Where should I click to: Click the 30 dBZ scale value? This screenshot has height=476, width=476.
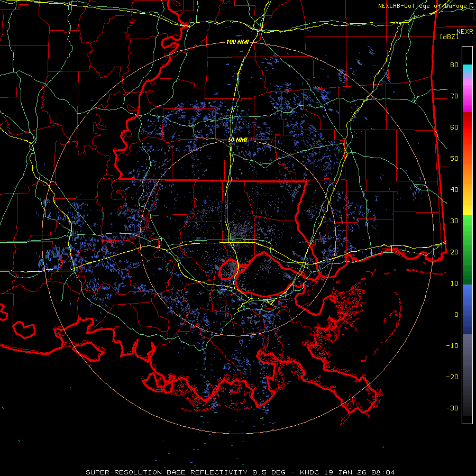point(454,221)
